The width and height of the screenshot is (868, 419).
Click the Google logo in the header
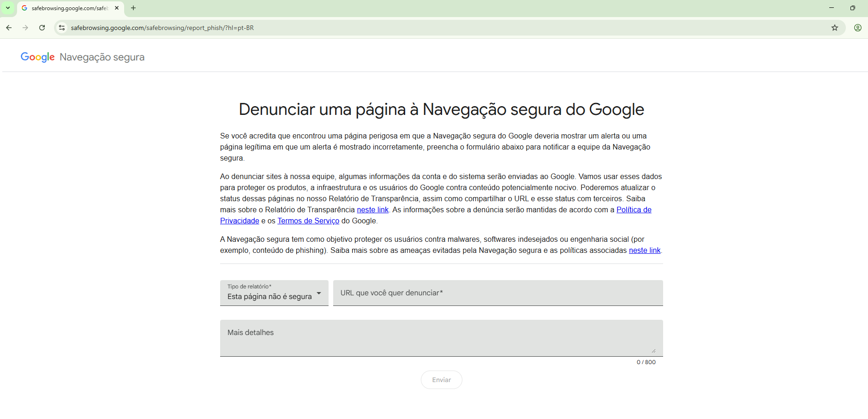(37, 57)
